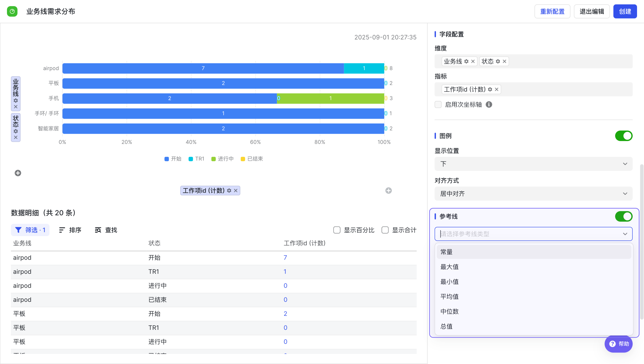Image resolution: width=644 pixels, height=364 pixels.
Task: Click info icon beside 启用次坐标轴
Action: point(489,104)
